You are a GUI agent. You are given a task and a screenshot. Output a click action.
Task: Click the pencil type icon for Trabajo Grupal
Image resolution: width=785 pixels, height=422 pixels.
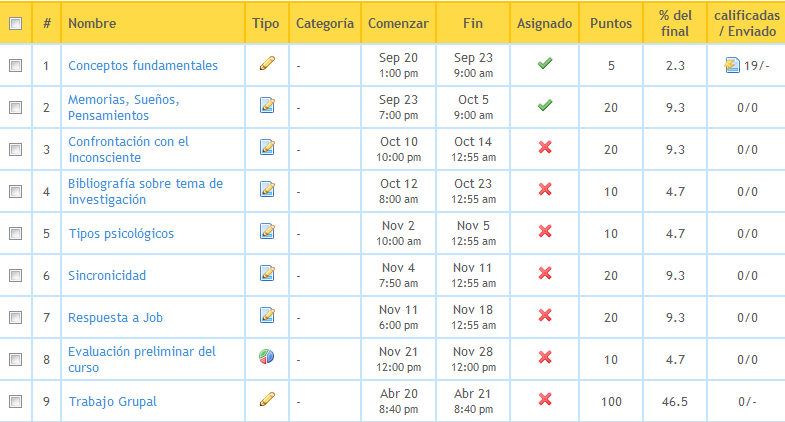point(267,400)
